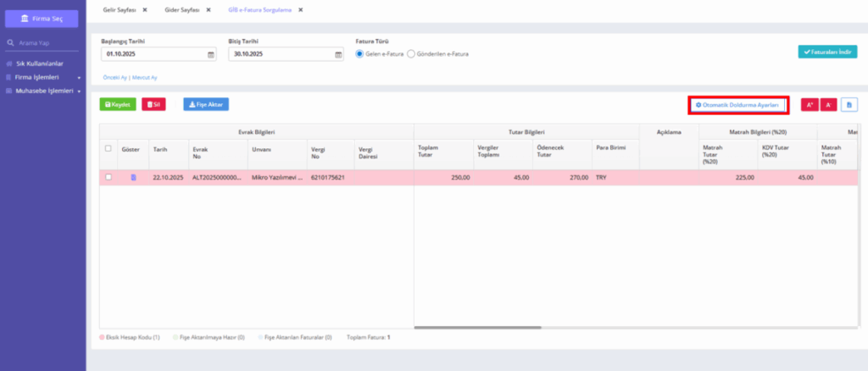Expand the Muhasebe İşlemleri menu
This screenshot has width=868, height=371.
43,91
